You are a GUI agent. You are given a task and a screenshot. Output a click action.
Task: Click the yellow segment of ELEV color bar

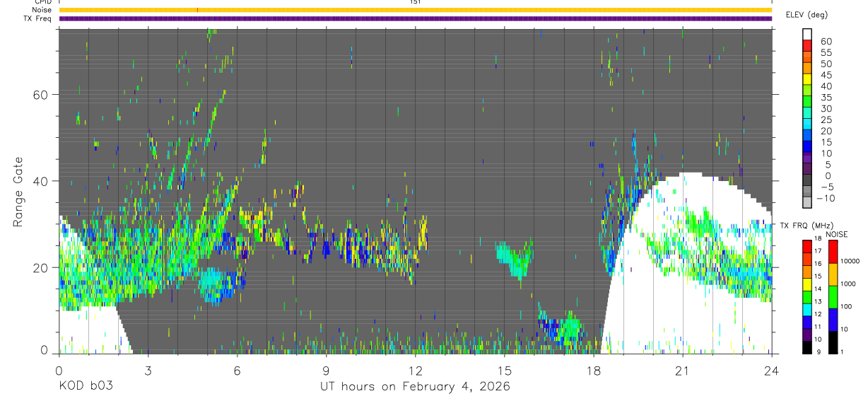[x=807, y=79]
